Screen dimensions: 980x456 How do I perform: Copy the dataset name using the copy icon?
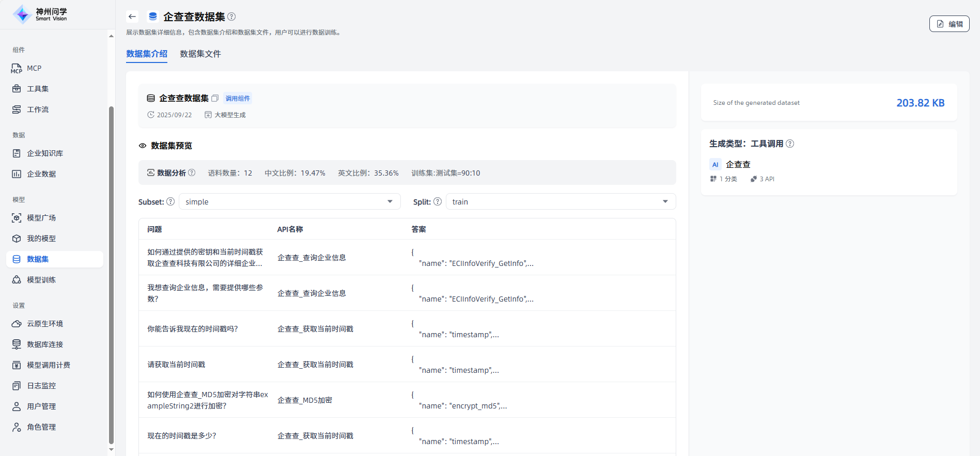(215, 98)
